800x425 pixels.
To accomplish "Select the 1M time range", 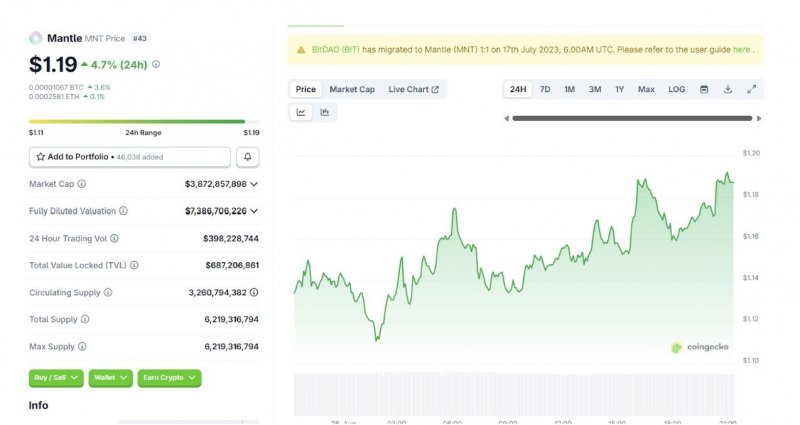I will 569,89.
